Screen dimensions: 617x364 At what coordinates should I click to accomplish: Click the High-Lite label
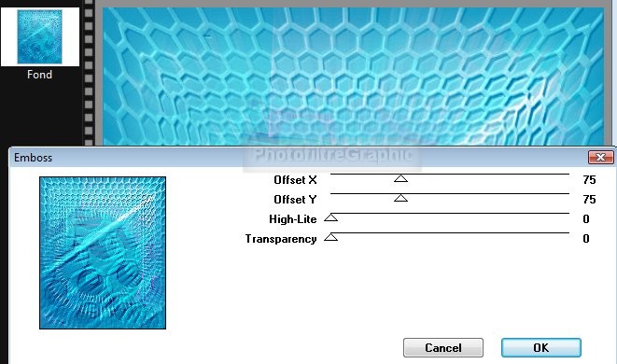click(x=293, y=219)
